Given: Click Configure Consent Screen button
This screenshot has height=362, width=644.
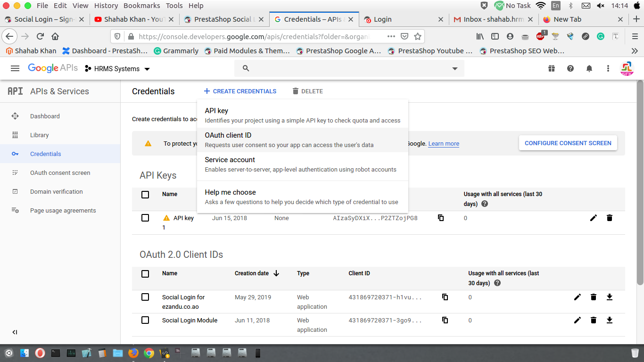Looking at the screenshot, I should (568, 143).
